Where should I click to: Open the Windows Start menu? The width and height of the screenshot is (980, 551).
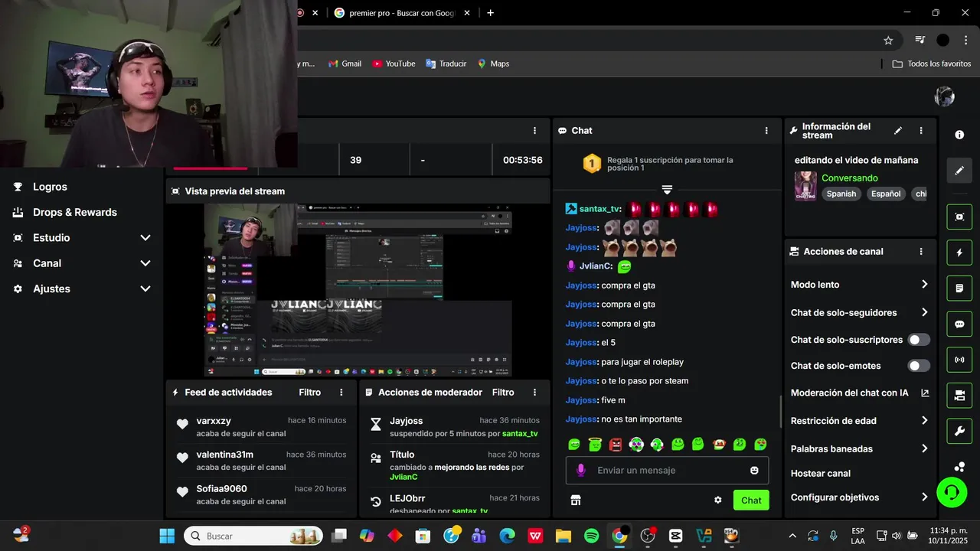coord(167,536)
